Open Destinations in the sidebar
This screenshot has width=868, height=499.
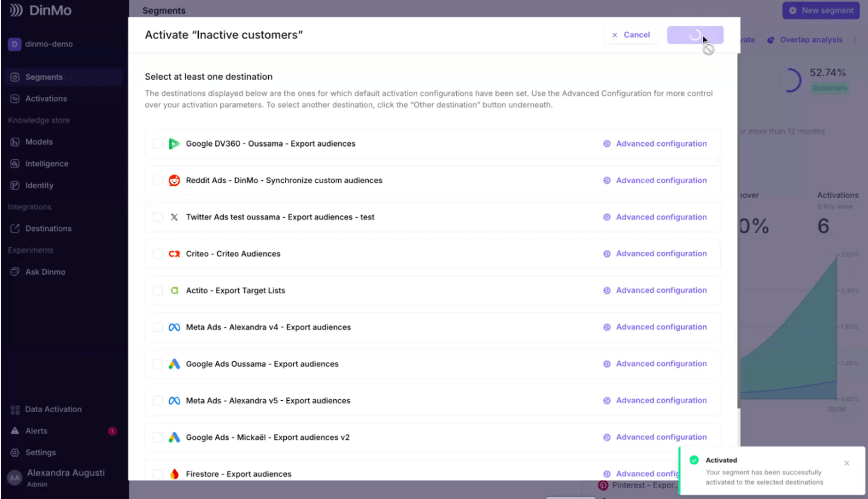click(63, 229)
